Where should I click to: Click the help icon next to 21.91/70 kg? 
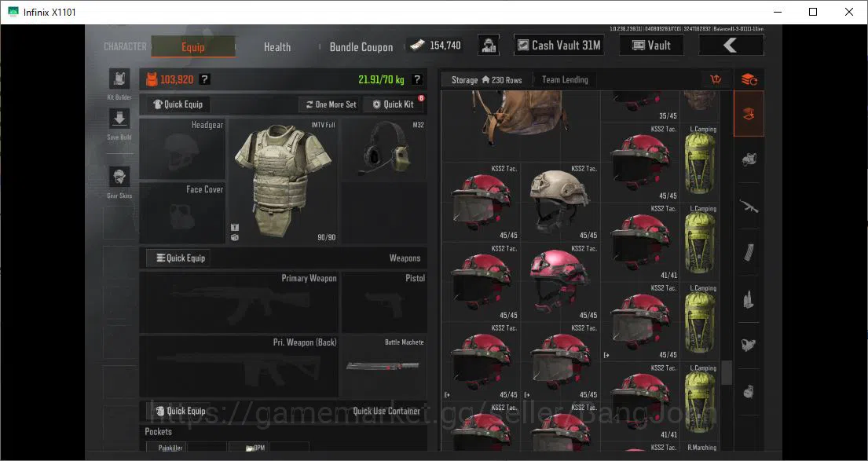(417, 79)
